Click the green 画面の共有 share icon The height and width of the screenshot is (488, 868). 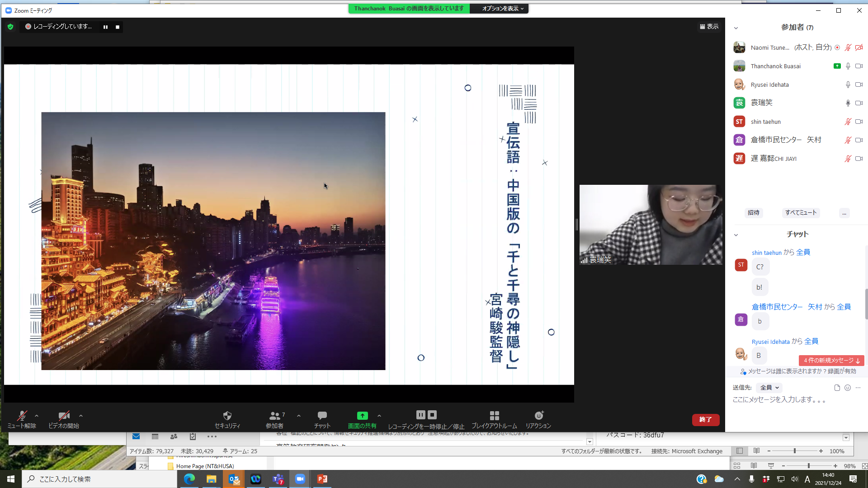pyautogui.click(x=362, y=416)
